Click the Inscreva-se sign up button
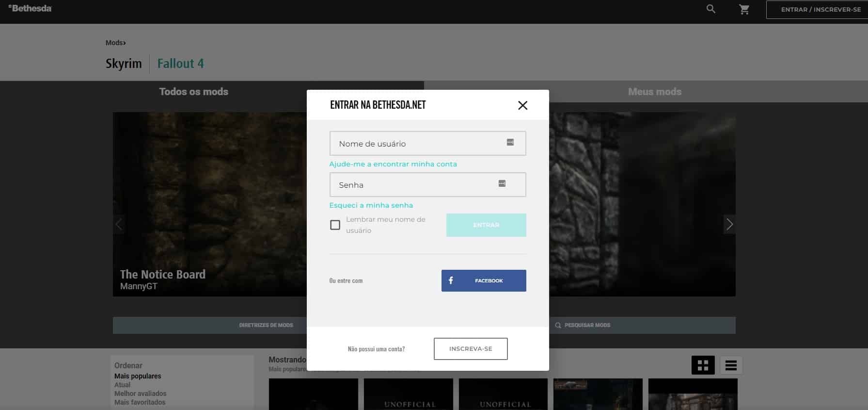Viewport: 868px width, 410px height. coord(470,349)
